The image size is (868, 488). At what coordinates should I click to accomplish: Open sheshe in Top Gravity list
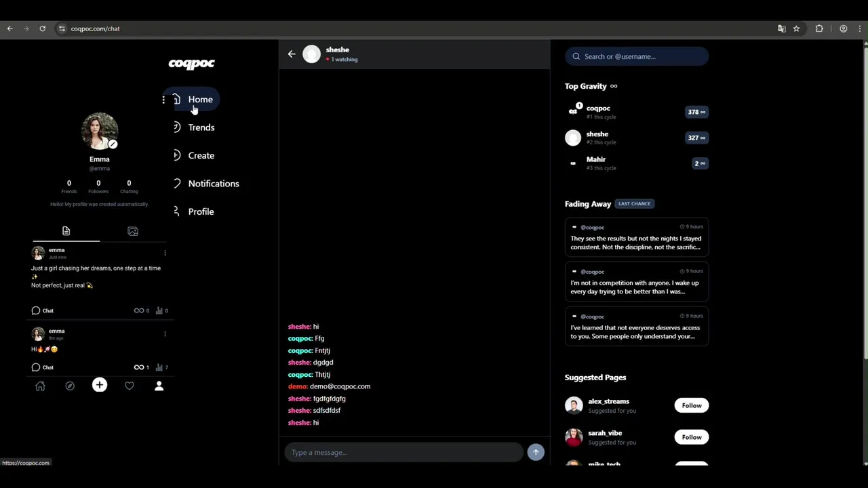pos(637,138)
